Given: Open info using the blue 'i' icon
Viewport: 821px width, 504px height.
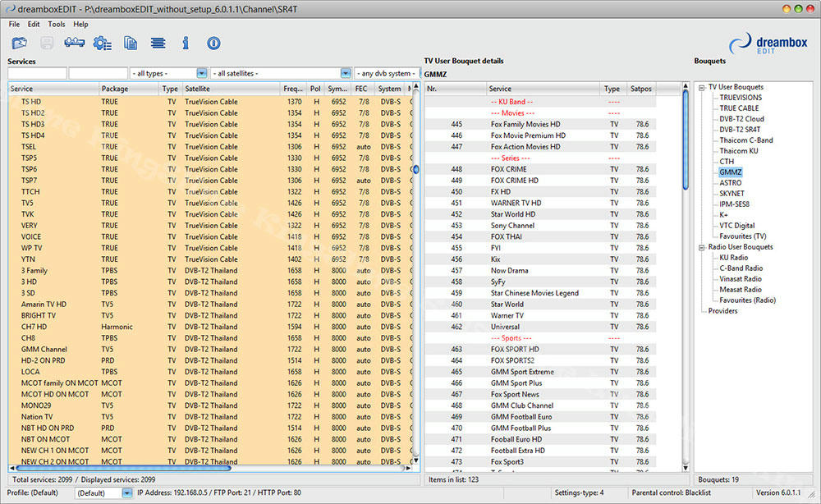Looking at the screenshot, I should coord(186,43).
